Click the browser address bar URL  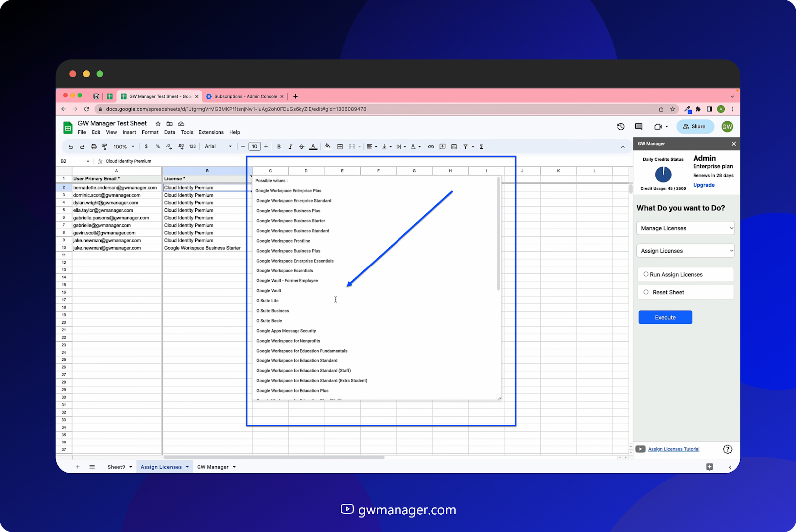(x=236, y=109)
